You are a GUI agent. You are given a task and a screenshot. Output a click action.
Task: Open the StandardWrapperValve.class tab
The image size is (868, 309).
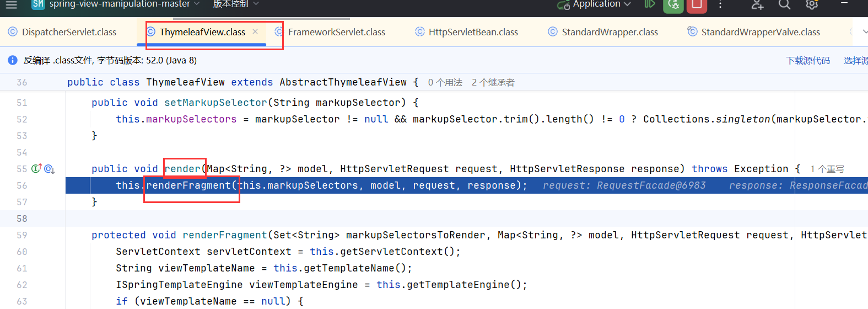click(x=760, y=32)
